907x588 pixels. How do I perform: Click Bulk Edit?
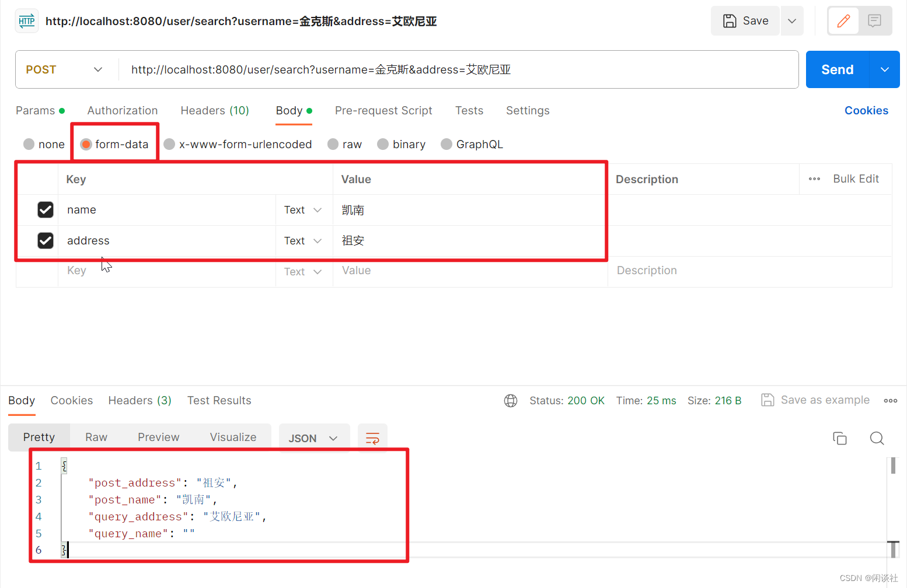856,178
